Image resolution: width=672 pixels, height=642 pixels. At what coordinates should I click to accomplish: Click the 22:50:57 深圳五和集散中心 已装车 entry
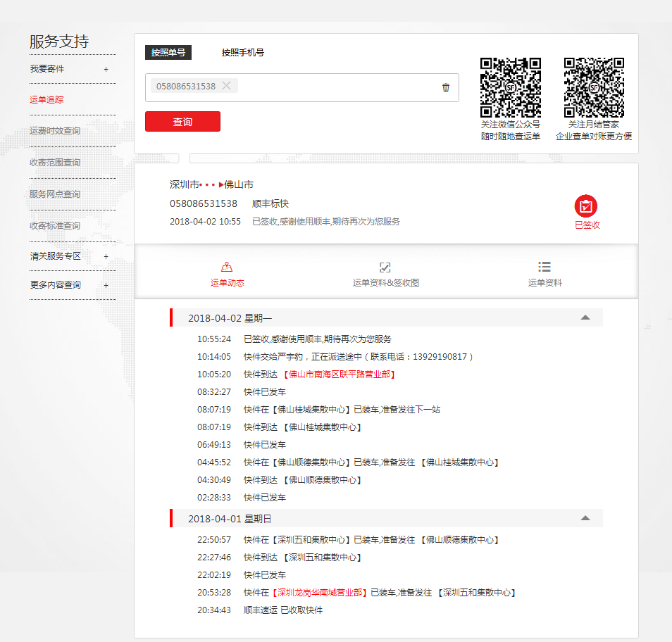347,540
